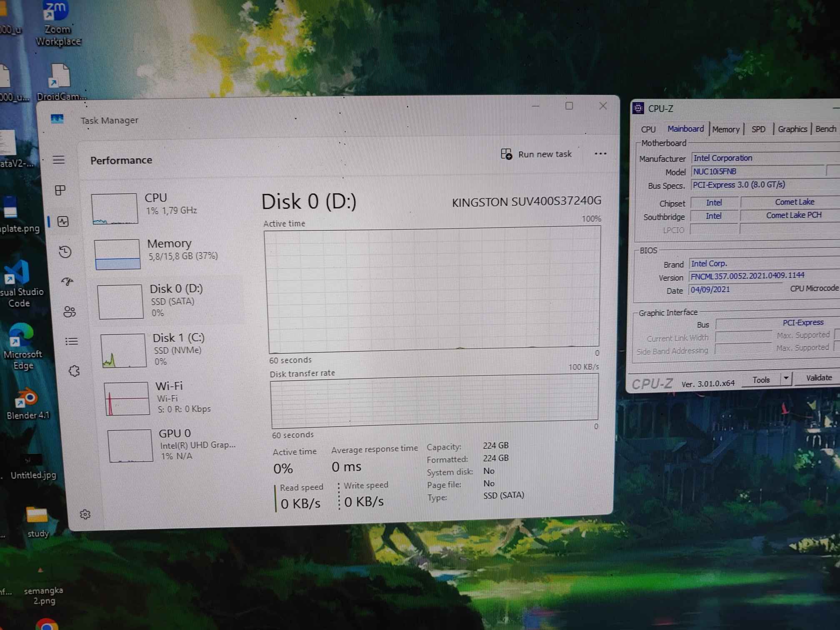Switch to Graphics tab in CPU-Z
Viewport: 840px width, 630px height.
792,129
